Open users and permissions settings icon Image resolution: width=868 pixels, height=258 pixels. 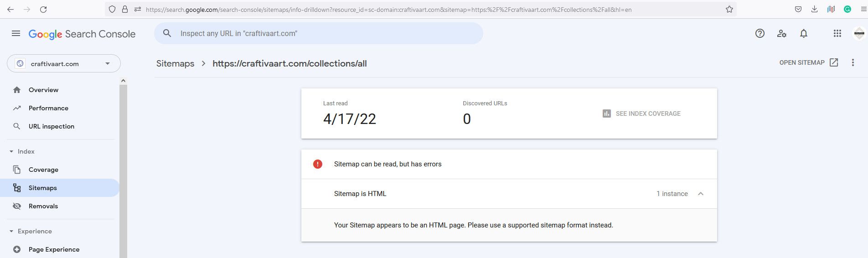[x=781, y=33]
